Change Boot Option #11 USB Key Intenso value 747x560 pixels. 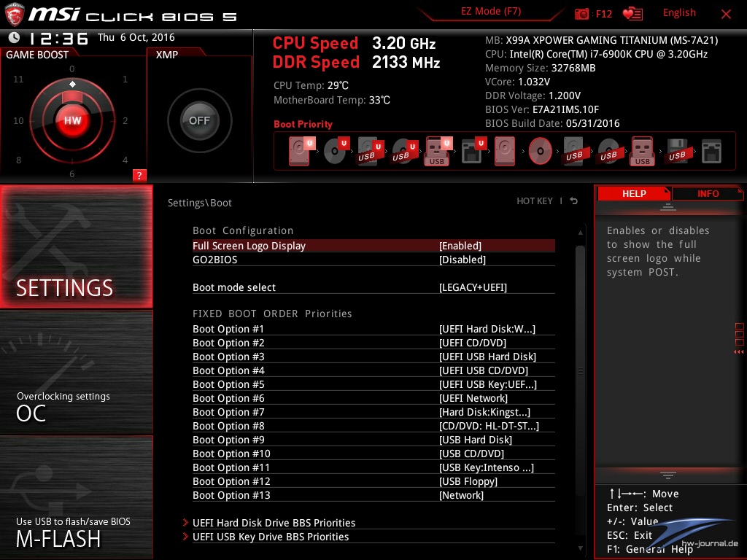487,467
